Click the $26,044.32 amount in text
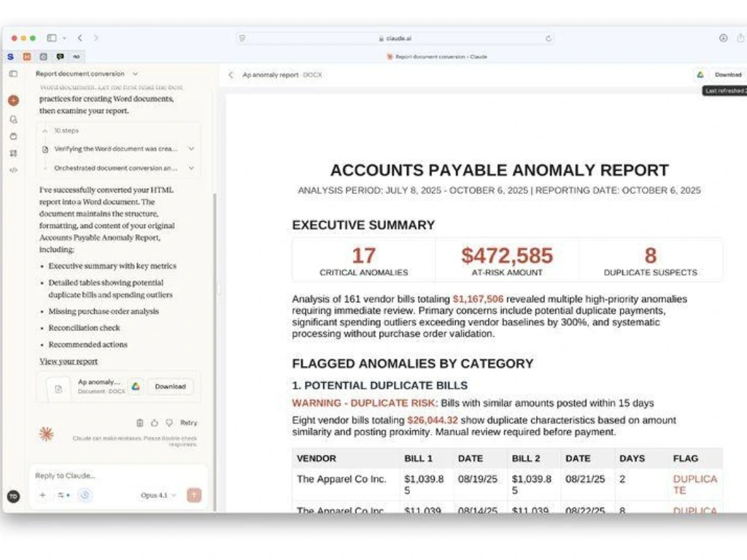Screen dimensions: 747x560 click(x=433, y=421)
